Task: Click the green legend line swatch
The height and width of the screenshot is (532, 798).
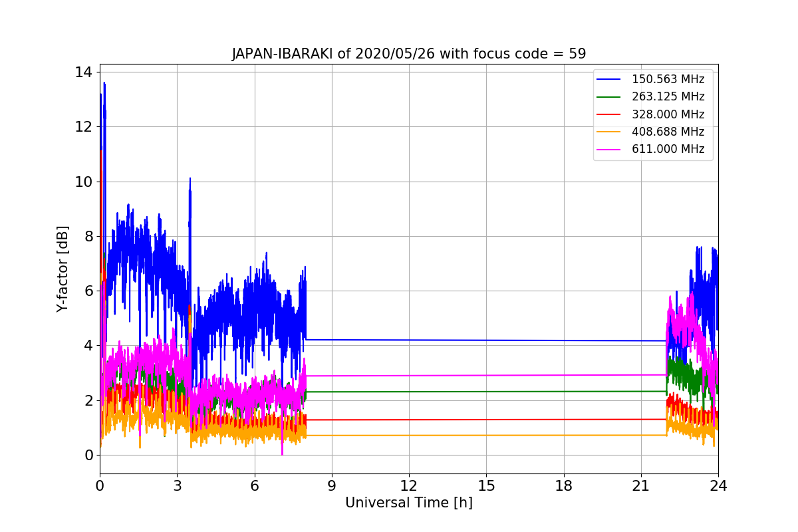Action: (x=609, y=97)
